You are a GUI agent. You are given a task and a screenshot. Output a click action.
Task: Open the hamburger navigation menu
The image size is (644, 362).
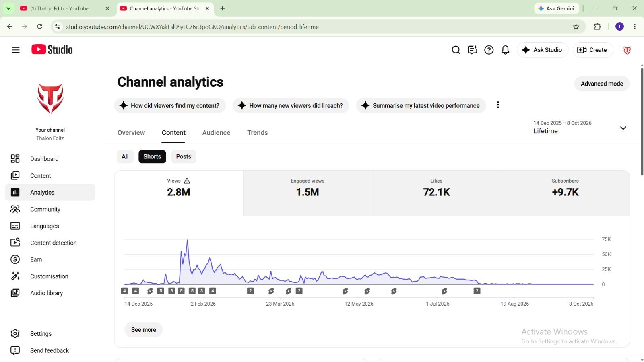(x=16, y=50)
